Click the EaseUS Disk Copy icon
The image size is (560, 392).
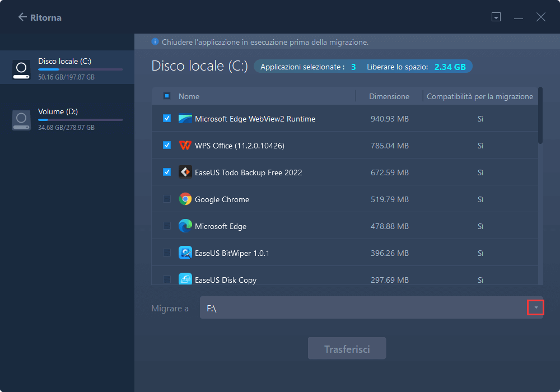pos(185,279)
